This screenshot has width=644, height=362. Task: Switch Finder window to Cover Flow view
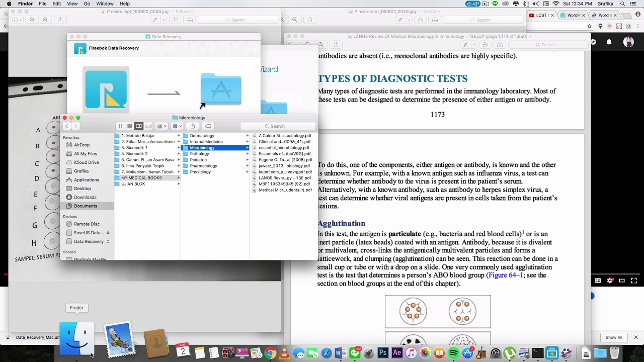click(x=148, y=126)
